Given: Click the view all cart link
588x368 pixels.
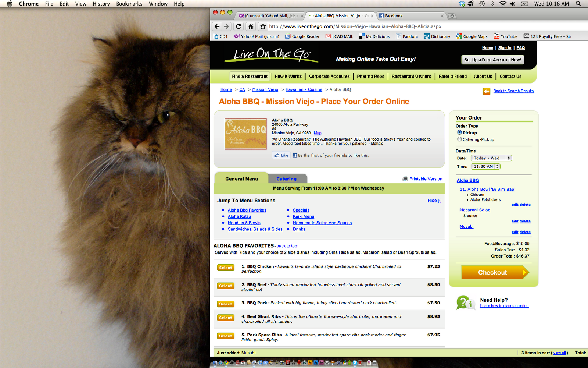Looking at the screenshot, I should click(x=560, y=353).
